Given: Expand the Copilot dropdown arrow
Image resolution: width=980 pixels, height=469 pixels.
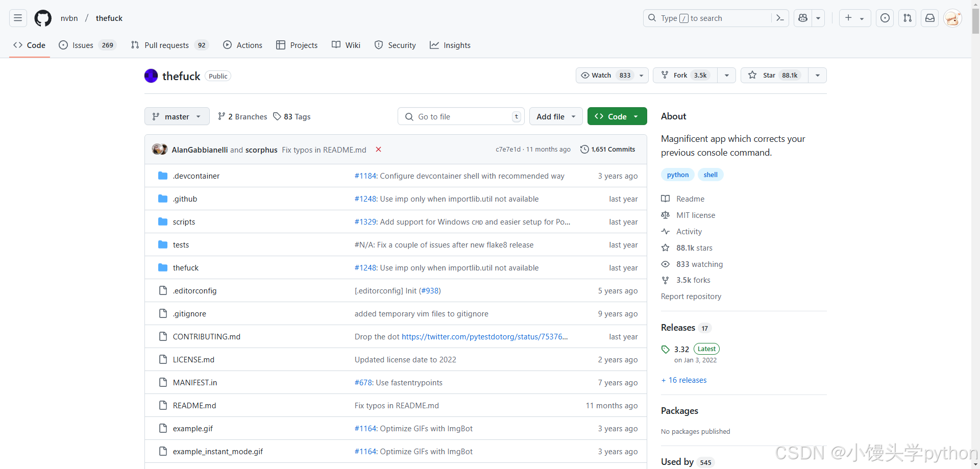Looking at the screenshot, I should [818, 18].
